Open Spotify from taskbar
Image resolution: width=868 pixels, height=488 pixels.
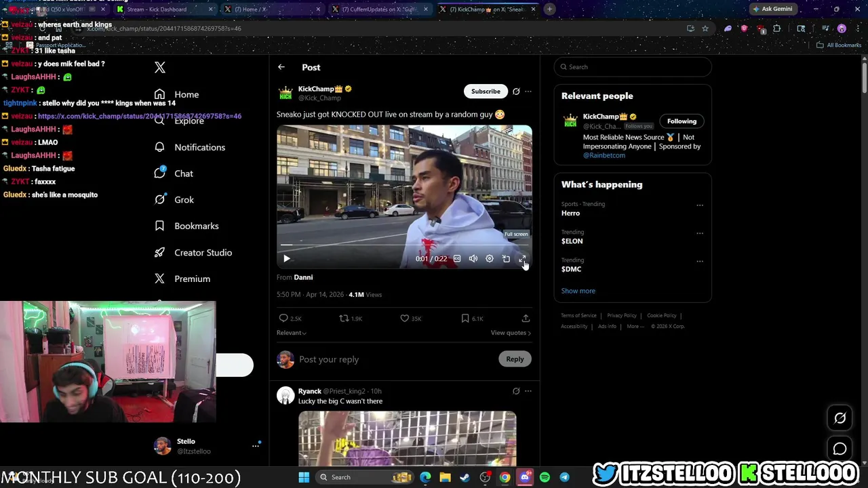(x=545, y=477)
